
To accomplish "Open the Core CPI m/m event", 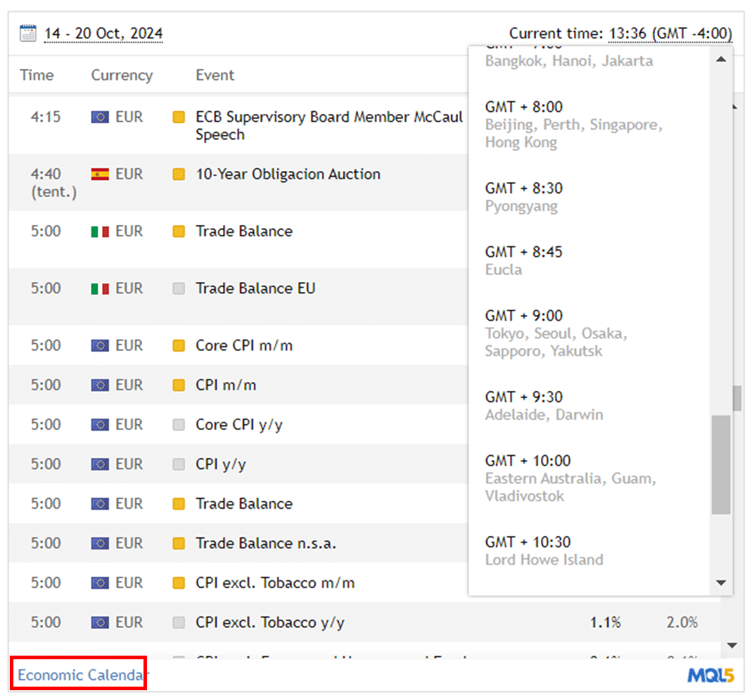I will coord(244,345).
